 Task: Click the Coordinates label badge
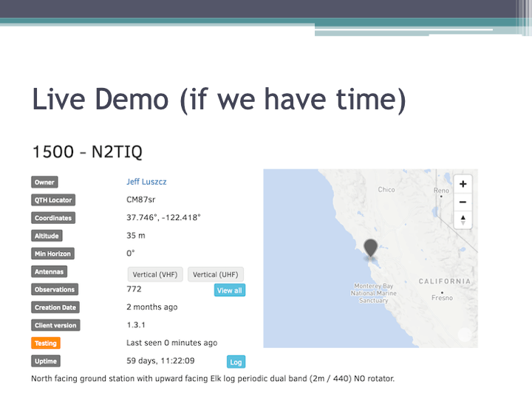coord(52,218)
